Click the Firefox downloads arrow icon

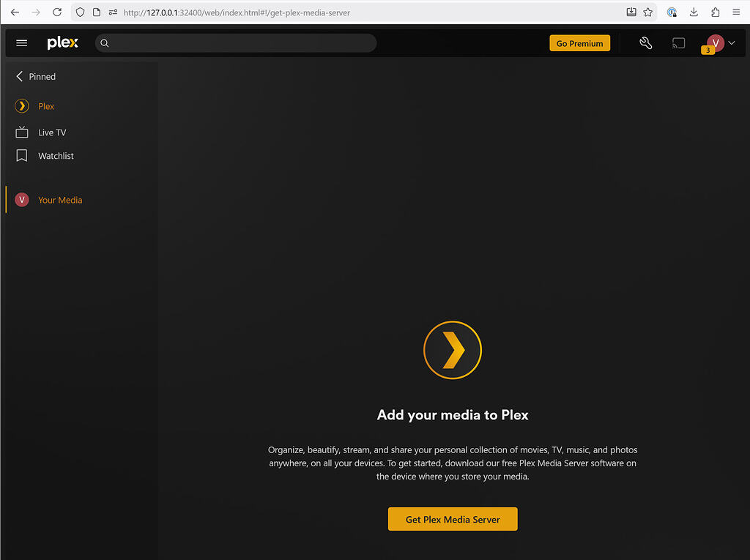coord(693,12)
